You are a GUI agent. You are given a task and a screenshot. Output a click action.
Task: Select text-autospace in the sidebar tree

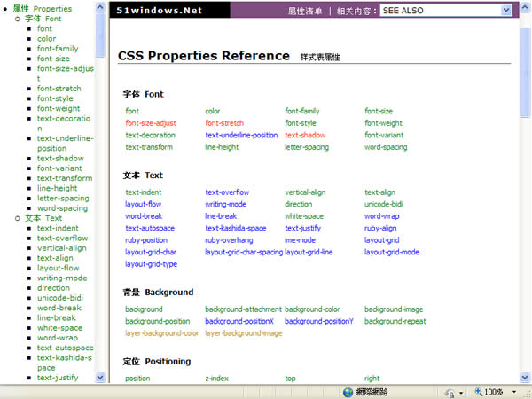click(65, 348)
